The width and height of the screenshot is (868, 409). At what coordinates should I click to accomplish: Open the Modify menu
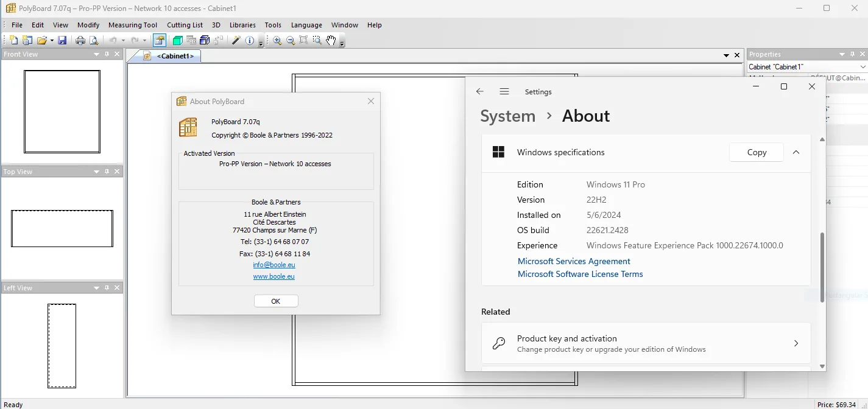click(x=88, y=25)
